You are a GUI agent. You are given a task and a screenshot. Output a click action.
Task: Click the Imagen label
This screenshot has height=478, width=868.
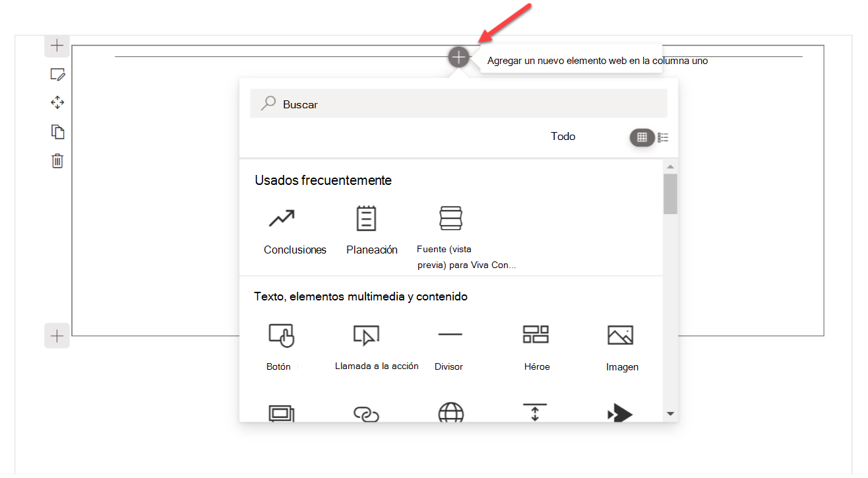[622, 367]
